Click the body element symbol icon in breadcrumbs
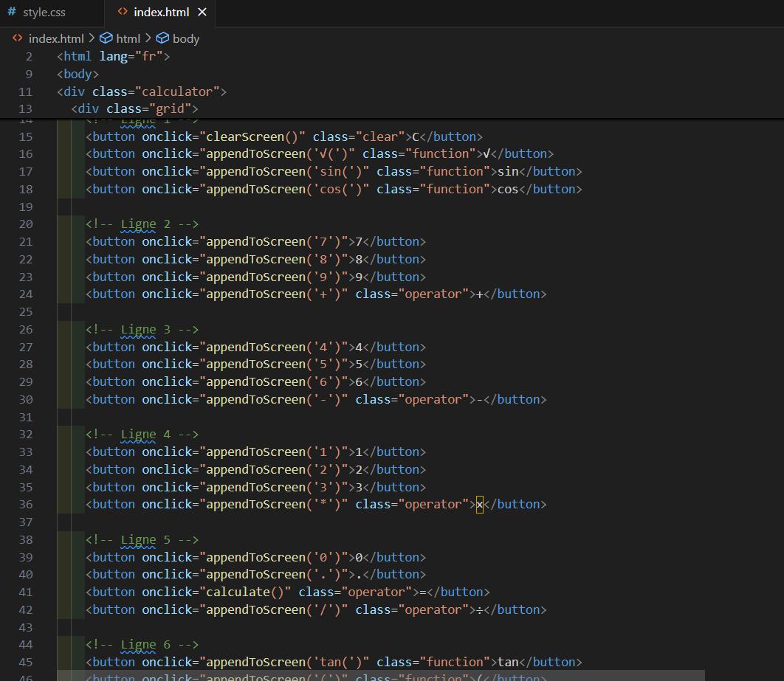The width and height of the screenshot is (784, 681). coord(162,38)
